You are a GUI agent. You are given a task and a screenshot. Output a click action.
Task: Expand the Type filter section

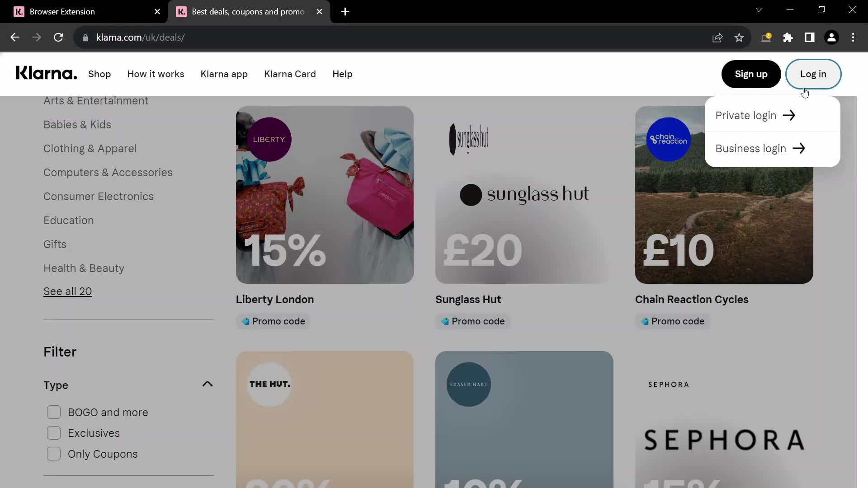(208, 385)
